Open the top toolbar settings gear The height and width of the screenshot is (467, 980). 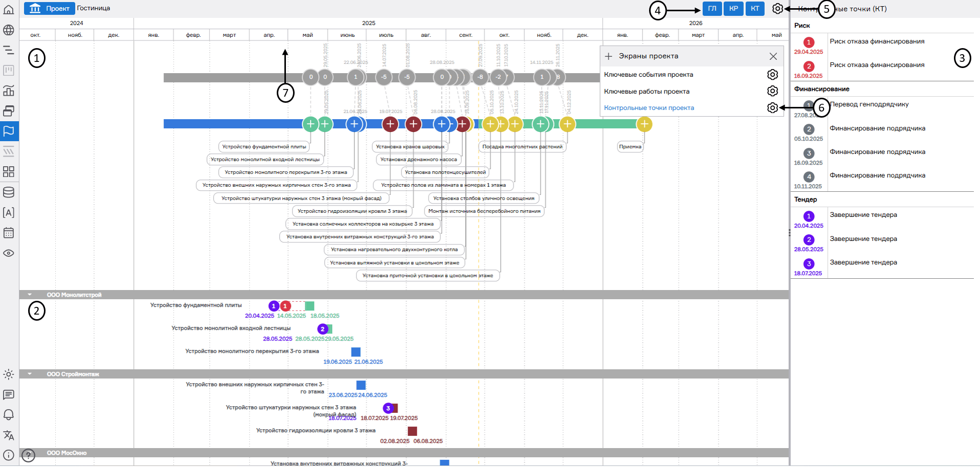777,9
